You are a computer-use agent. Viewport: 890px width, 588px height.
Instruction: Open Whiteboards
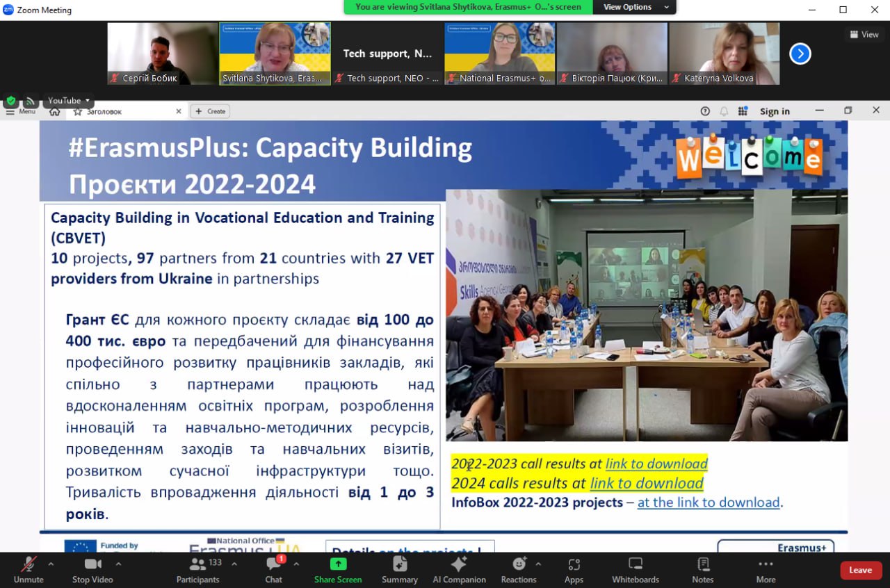[x=636, y=569]
